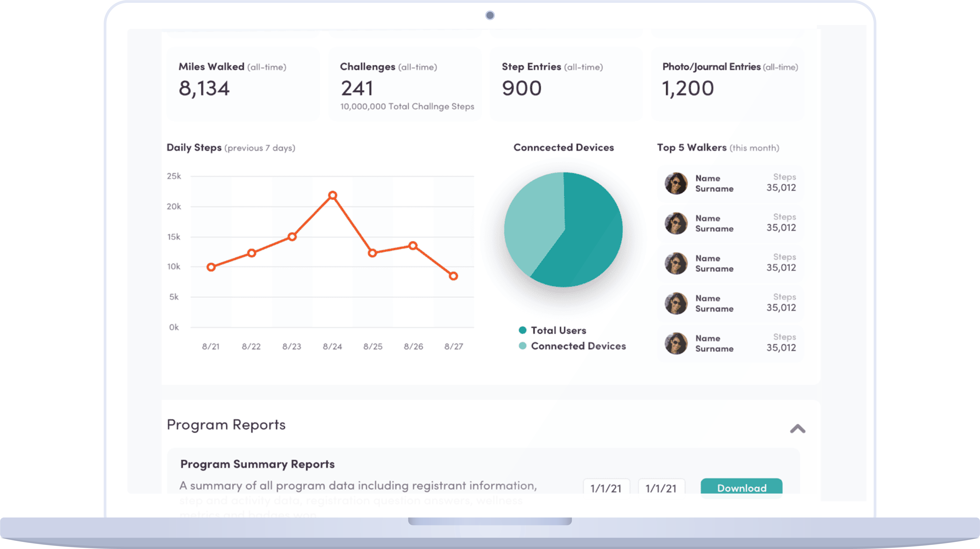Click the Photo/Journal Entries value 1,200
Viewport: 980px width, 549px height.
click(x=688, y=89)
